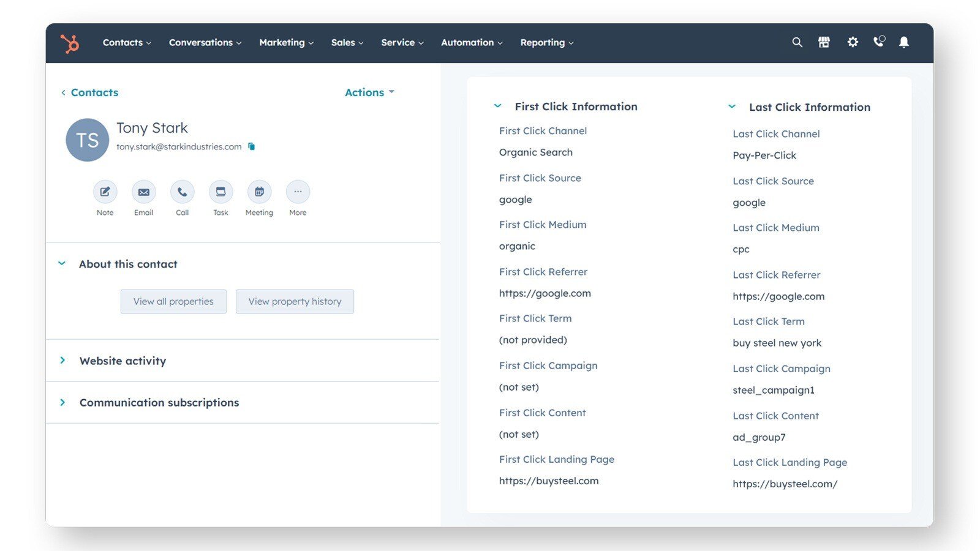Image resolution: width=980 pixels, height=551 pixels.
Task: Expand Communication subscriptions section
Action: click(62, 402)
